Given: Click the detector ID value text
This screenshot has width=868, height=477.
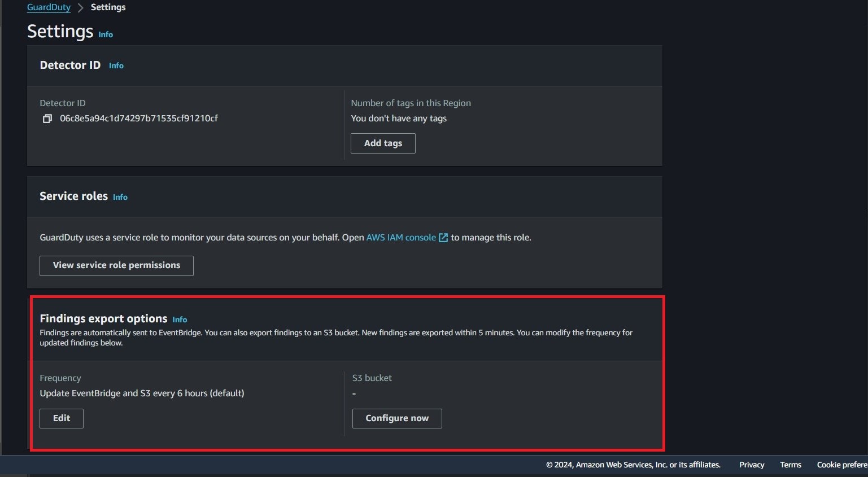Looking at the screenshot, I should click(x=139, y=119).
